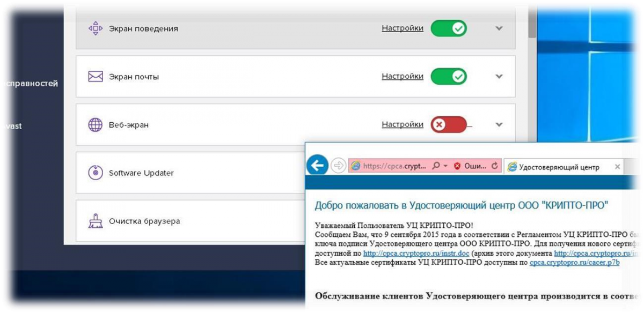
Task: Click the Экран поведения label text
Action: [143, 28]
